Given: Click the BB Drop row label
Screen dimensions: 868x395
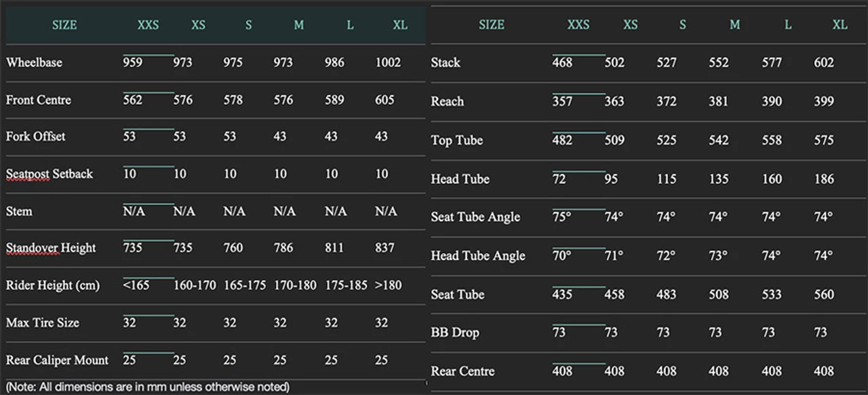Looking at the screenshot, I should click(455, 333).
